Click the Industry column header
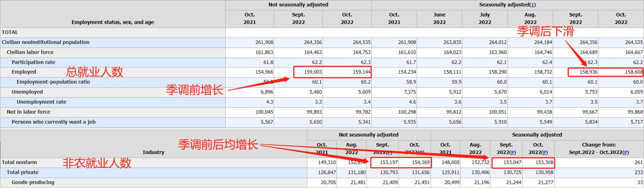 [153, 152]
